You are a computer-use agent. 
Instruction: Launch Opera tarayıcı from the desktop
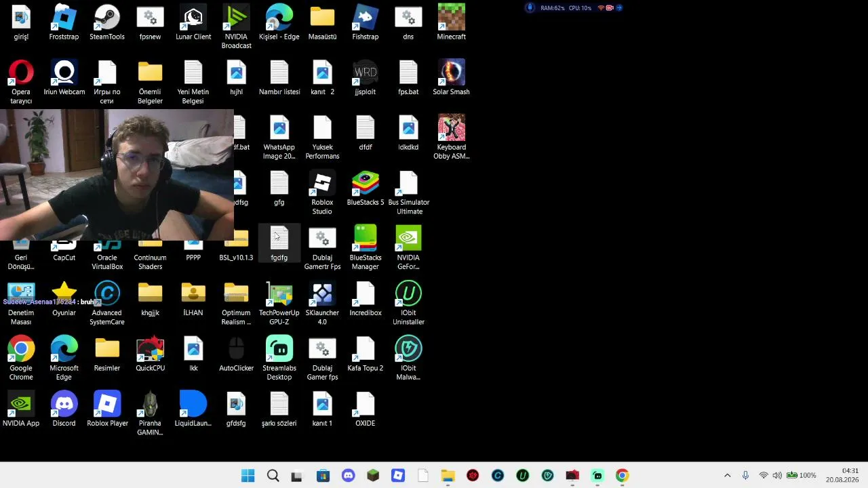[21, 82]
